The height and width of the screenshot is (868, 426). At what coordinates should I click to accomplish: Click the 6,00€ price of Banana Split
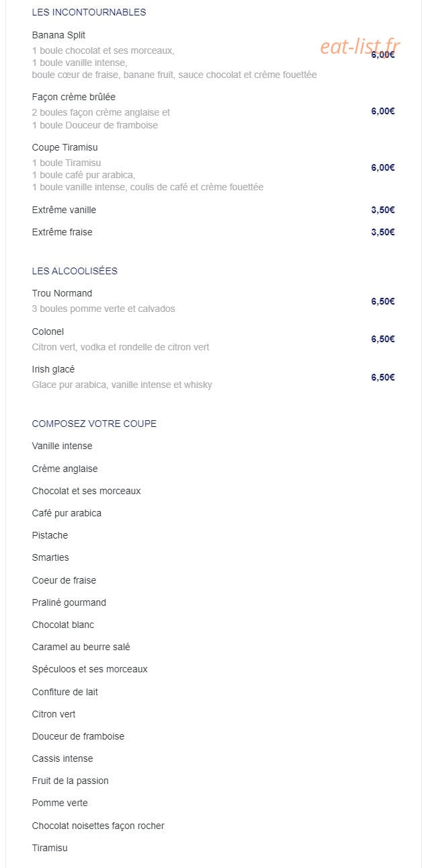pos(383,55)
